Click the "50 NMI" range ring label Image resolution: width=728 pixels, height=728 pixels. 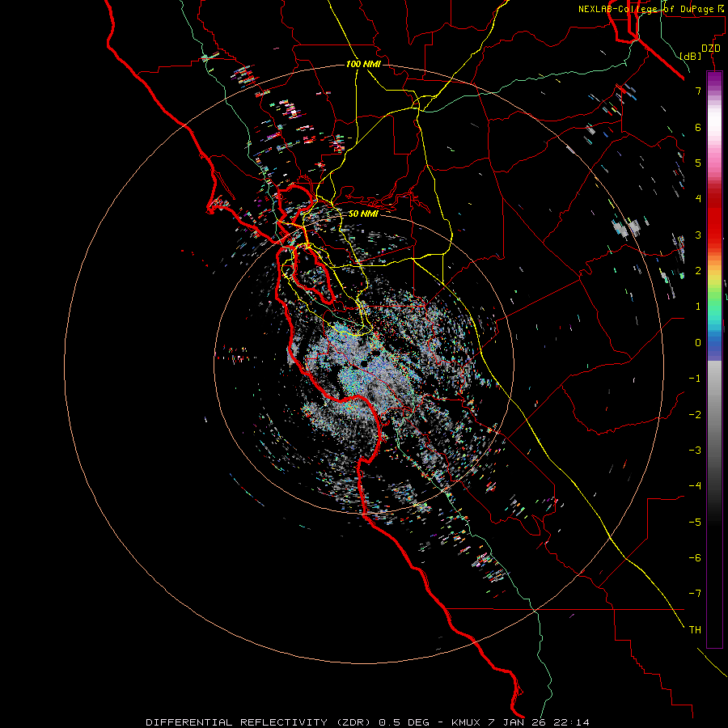tap(363, 214)
